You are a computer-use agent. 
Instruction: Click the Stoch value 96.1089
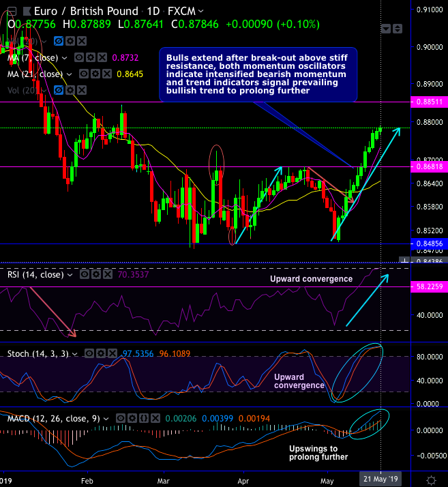click(x=175, y=354)
